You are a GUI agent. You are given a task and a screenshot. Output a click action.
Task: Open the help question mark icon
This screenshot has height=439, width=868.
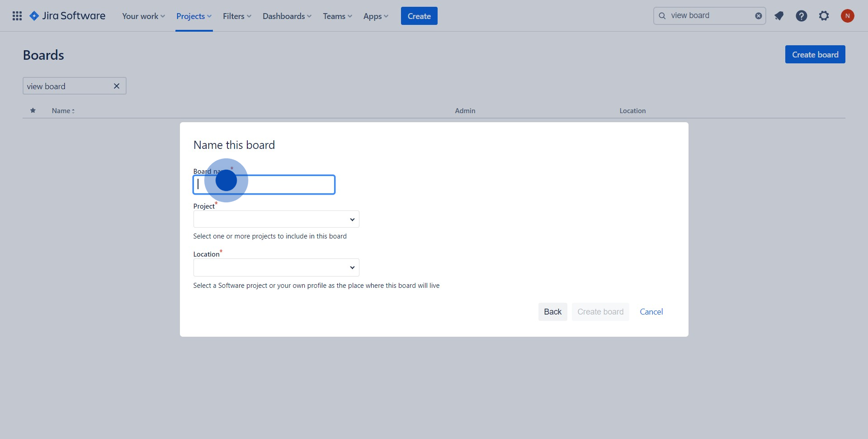(x=802, y=16)
